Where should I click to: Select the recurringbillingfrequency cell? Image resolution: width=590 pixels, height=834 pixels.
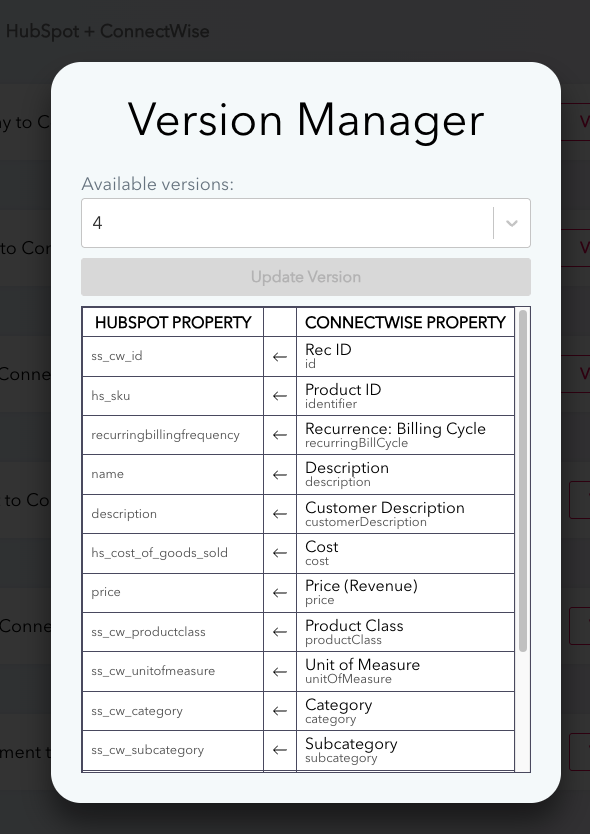(x=173, y=435)
